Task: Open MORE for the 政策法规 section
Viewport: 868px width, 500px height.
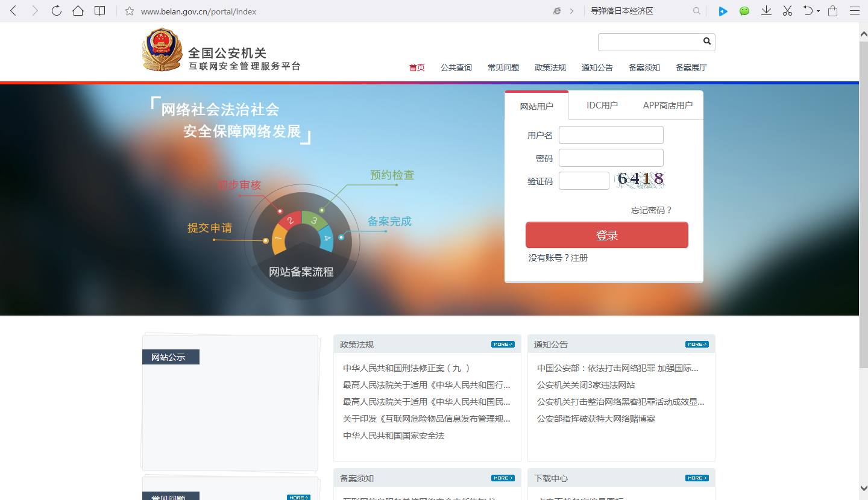Action: pyautogui.click(x=502, y=345)
